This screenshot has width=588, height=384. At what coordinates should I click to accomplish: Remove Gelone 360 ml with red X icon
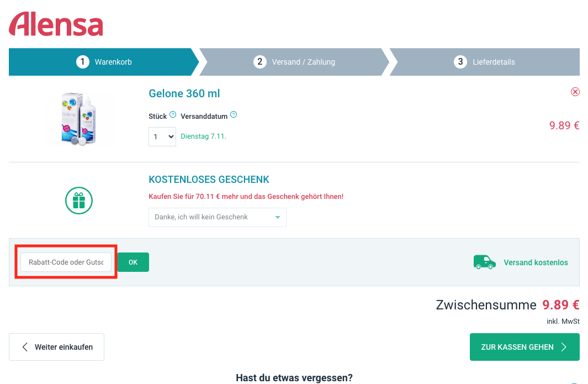click(575, 92)
